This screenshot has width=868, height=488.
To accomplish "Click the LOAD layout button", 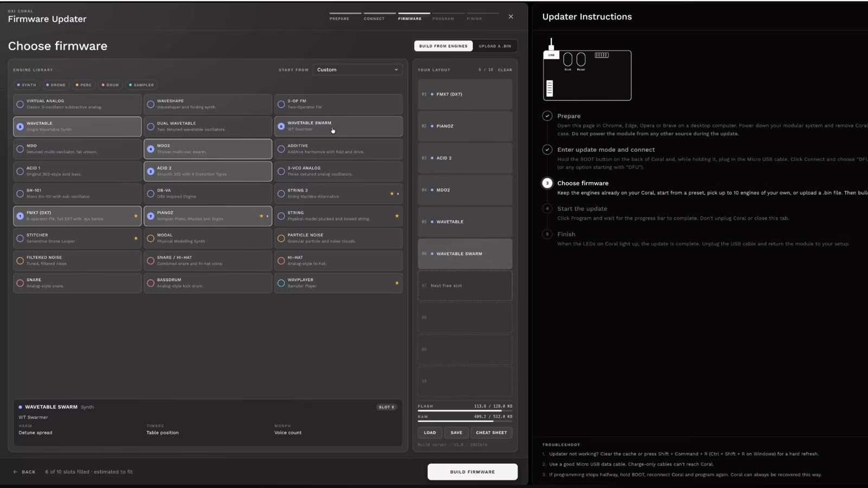I will [430, 433].
